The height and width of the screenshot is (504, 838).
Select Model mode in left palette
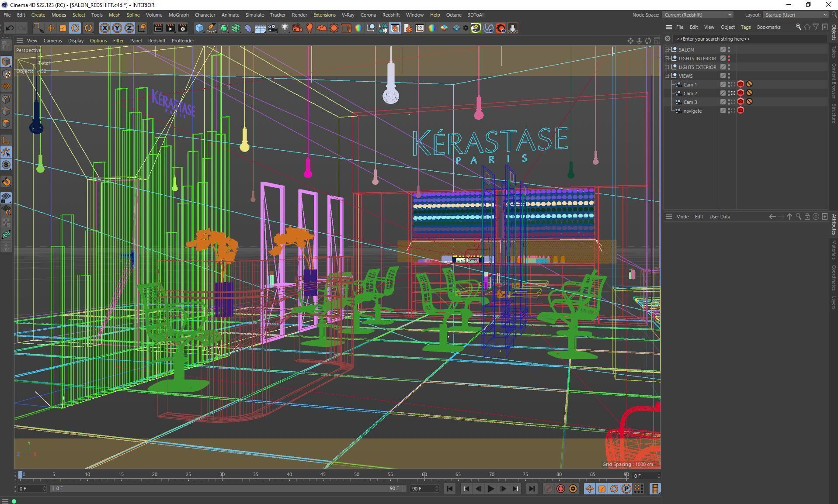(6, 62)
